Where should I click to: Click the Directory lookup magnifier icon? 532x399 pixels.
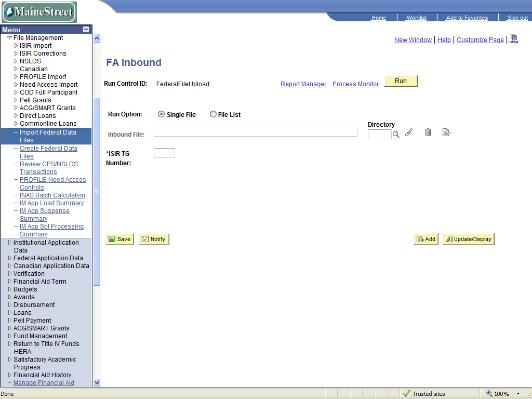396,135
